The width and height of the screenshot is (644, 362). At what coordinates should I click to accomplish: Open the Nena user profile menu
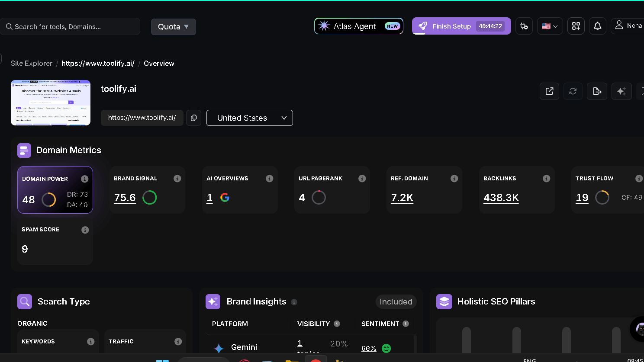pos(628,26)
